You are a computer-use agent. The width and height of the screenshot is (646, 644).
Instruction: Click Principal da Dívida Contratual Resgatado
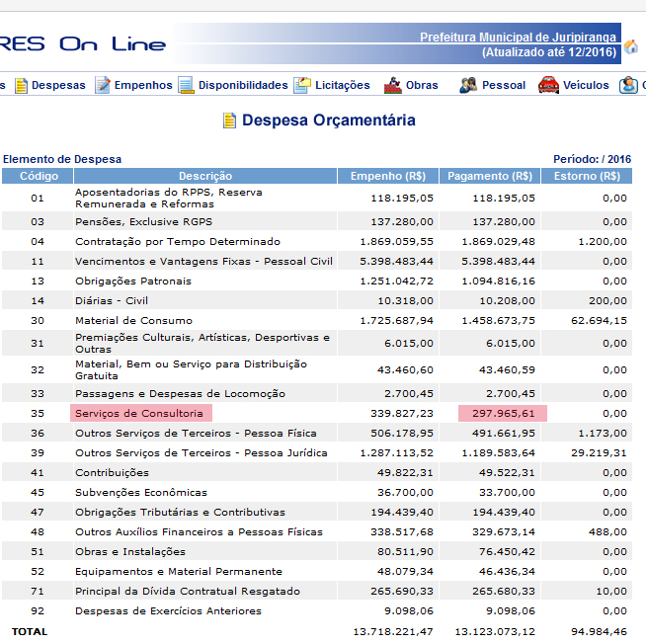(x=188, y=592)
